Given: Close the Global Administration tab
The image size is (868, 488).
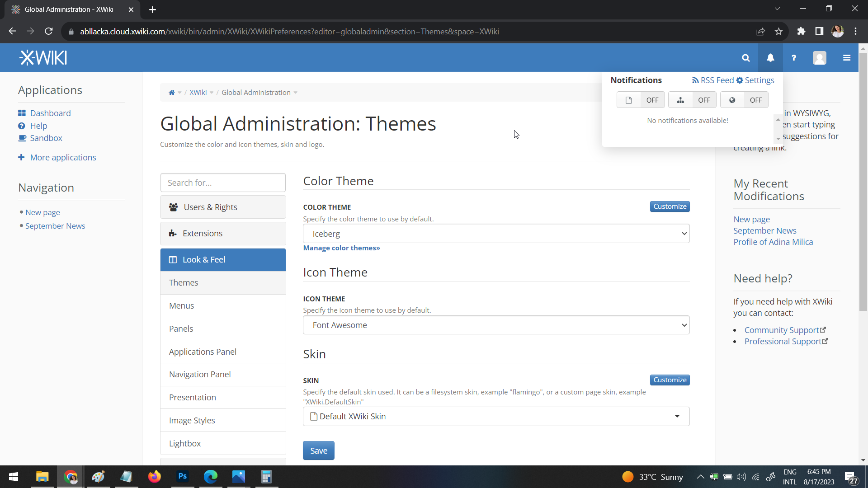Looking at the screenshot, I should [x=131, y=9].
